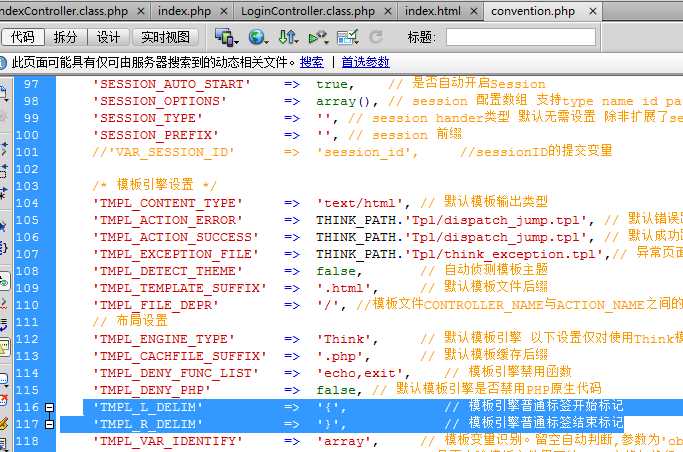Viewport: 683px width, 452px height.
Task: Collapse the code fold at line 116
Action: point(50,407)
